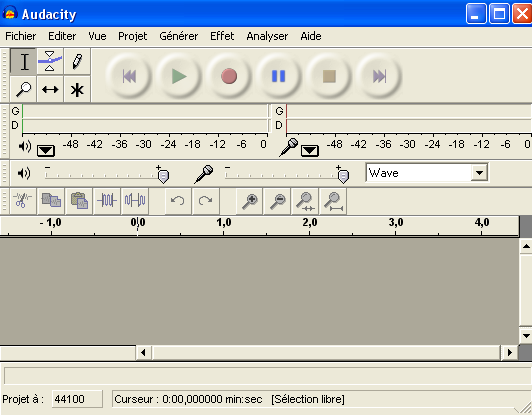Click the Fit selection in window icon
This screenshot has width=532, height=415.
click(305, 201)
